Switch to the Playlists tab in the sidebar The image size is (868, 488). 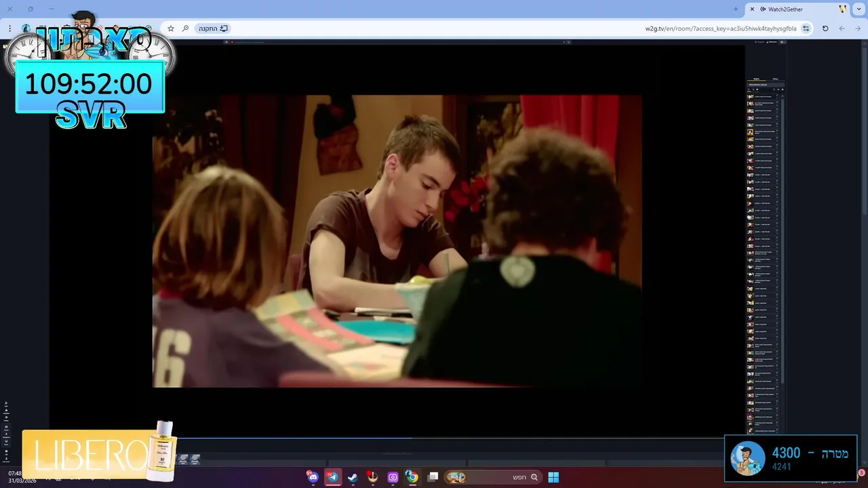coord(756,79)
